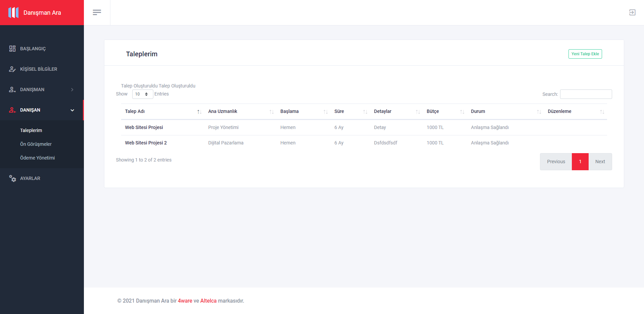Image resolution: width=644 pixels, height=314 pixels.
Task: Click the Başlangıç dashboard icon
Action: pyautogui.click(x=12, y=49)
